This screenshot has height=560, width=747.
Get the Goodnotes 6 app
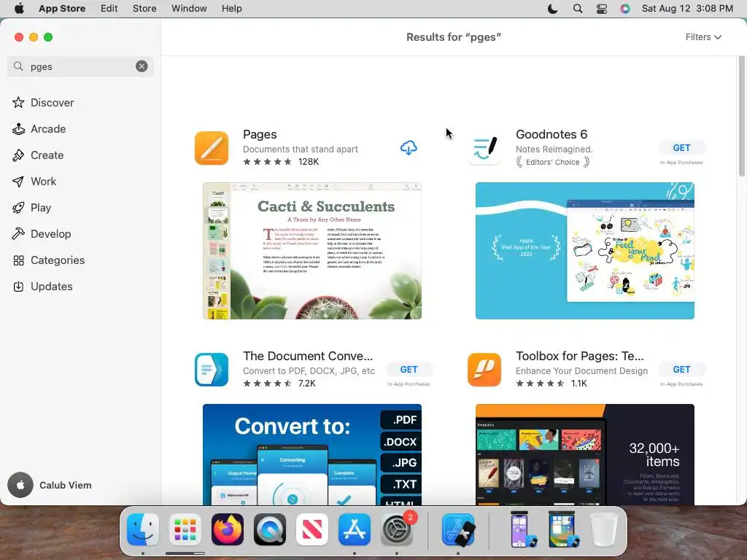coord(681,148)
